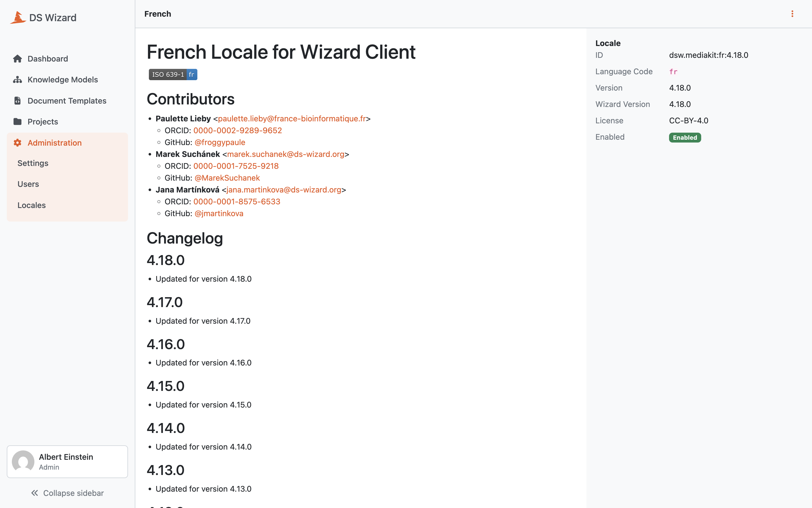Image resolution: width=812 pixels, height=508 pixels.
Task: Click the fr language code value
Action: (x=673, y=72)
